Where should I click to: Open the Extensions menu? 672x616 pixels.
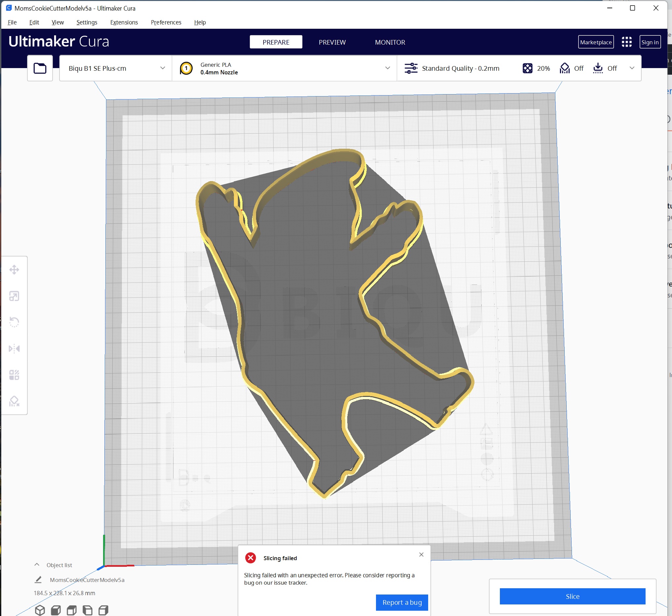pyautogui.click(x=124, y=22)
